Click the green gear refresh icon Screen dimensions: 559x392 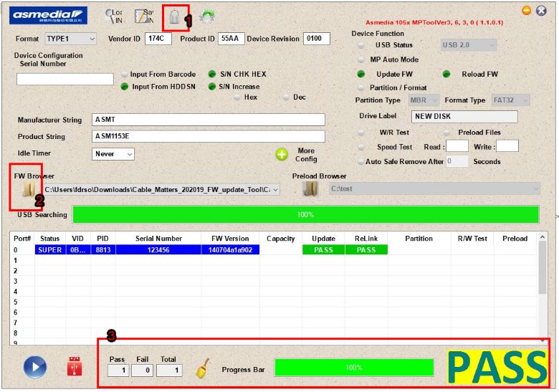tap(207, 16)
